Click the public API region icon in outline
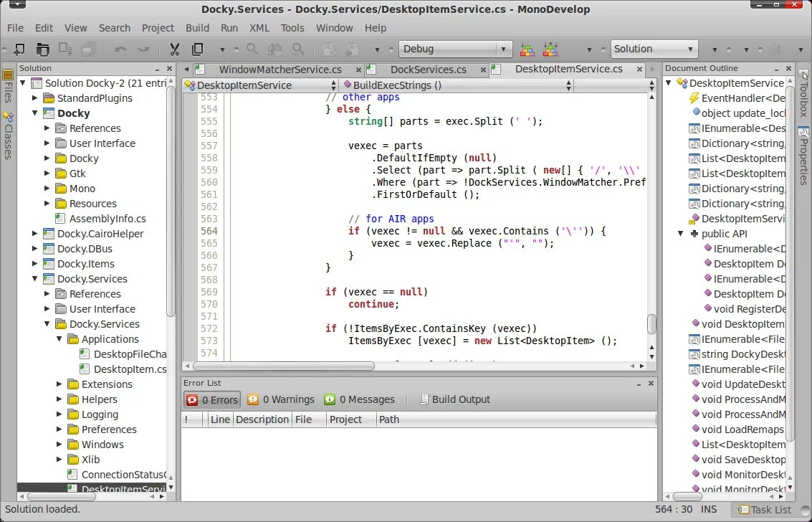This screenshot has height=522, width=812. pos(694,234)
